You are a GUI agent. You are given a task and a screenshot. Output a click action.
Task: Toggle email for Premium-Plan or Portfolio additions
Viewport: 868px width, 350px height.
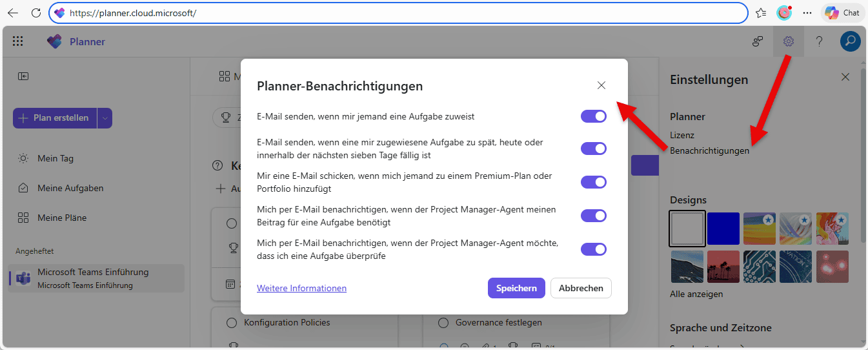click(593, 182)
